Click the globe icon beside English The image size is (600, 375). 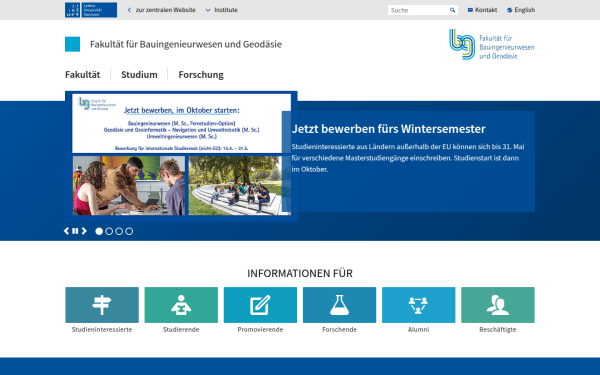pyautogui.click(x=509, y=10)
